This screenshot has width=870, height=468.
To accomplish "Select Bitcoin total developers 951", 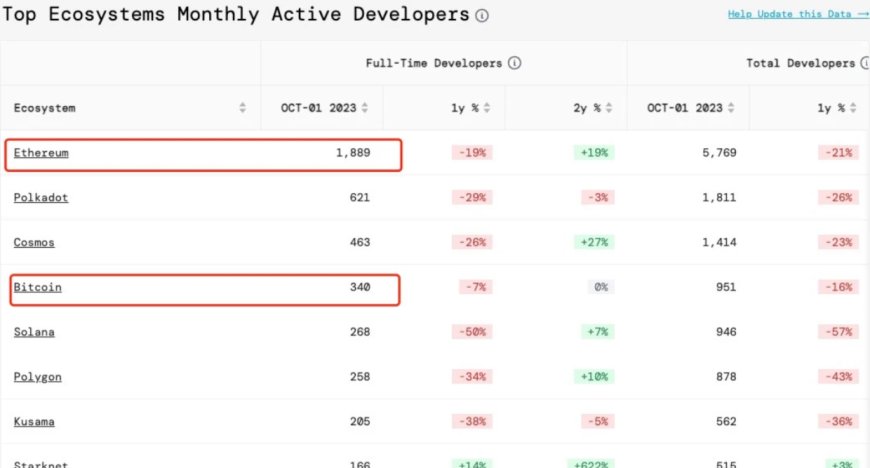I will click(x=726, y=287).
